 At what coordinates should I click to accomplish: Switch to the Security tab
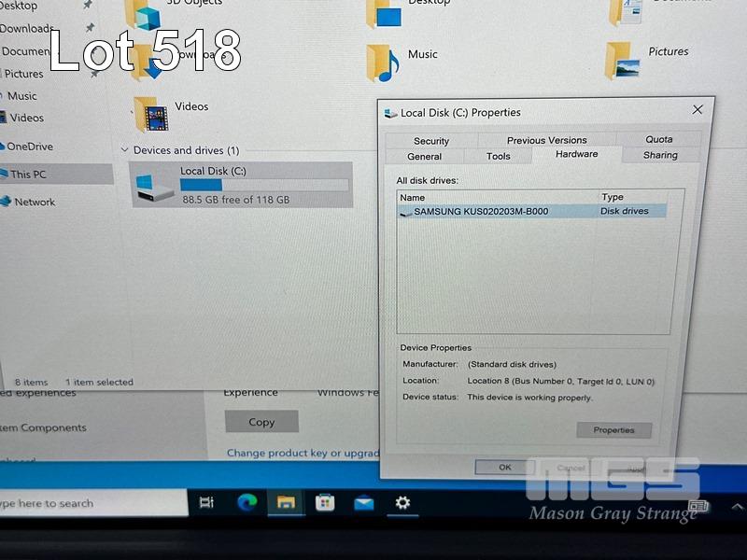pyautogui.click(x=431, y=141)
